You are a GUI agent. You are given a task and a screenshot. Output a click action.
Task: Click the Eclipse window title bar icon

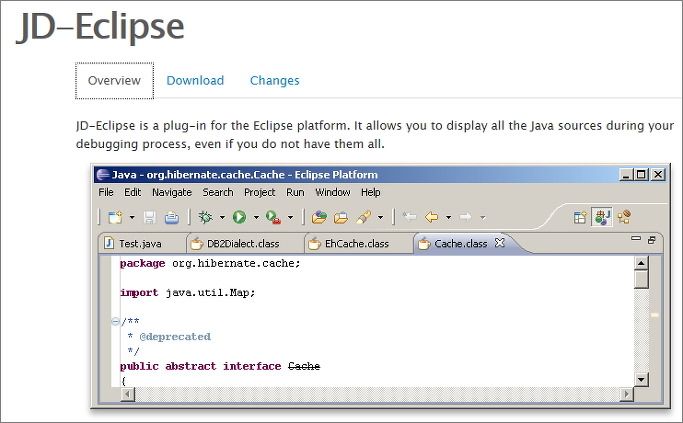tap(103, 175)
